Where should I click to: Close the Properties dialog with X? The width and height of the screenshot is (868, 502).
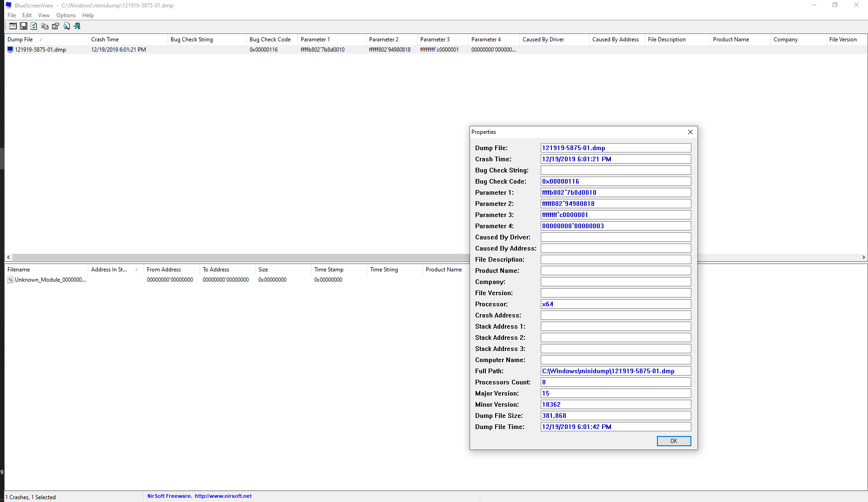690,132
